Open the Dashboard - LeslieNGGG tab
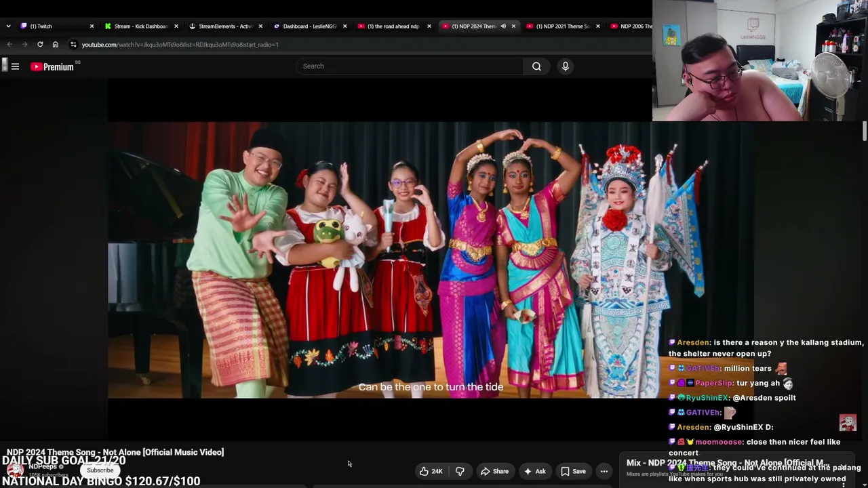 [310, 26]
